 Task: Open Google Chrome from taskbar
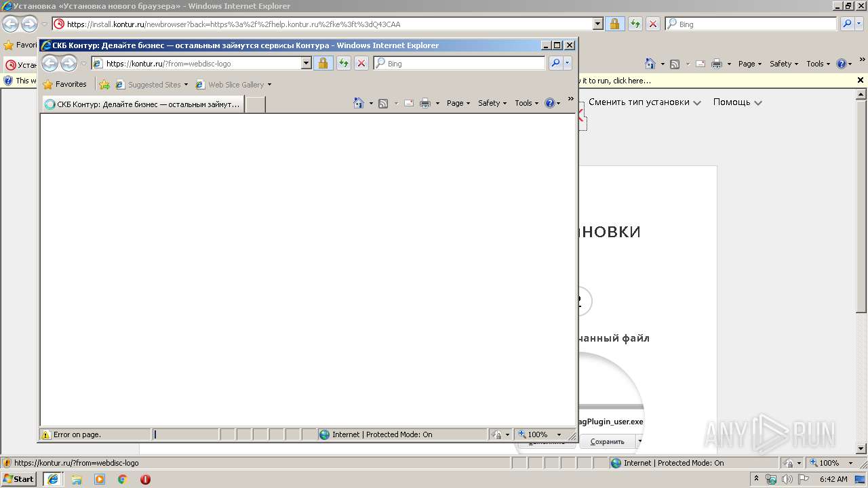point(123,479)
